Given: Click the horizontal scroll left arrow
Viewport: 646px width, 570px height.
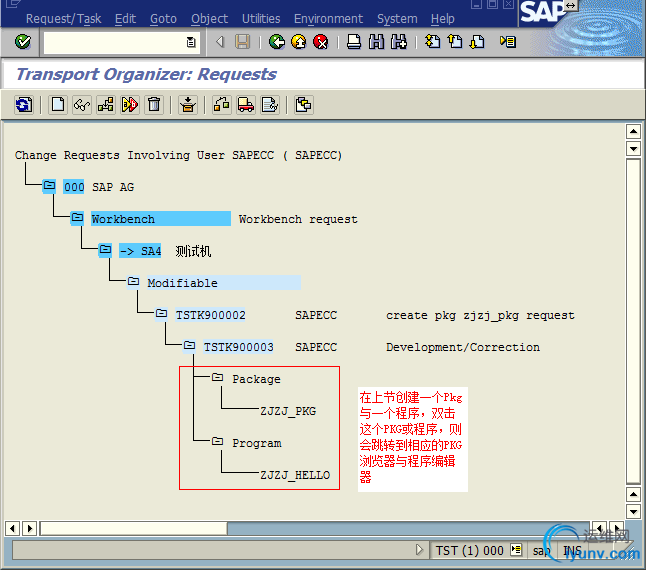Looking at the screenshot, I should coord(12,528).
